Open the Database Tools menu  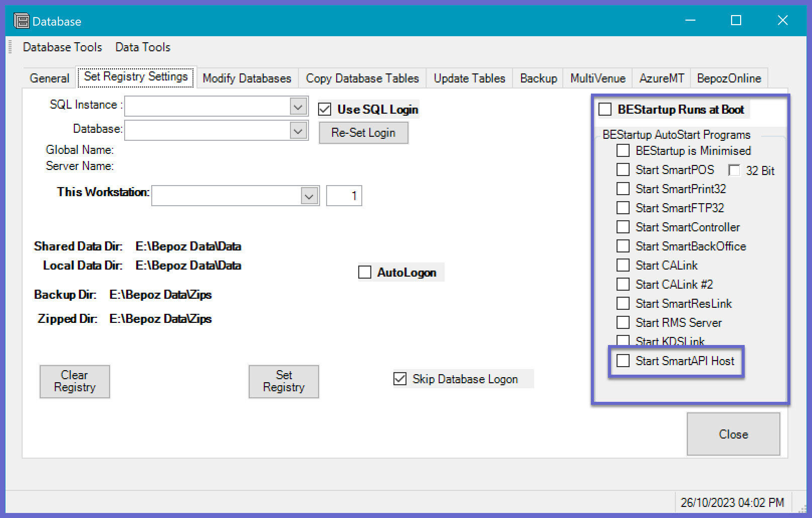[x=62, y=47]
